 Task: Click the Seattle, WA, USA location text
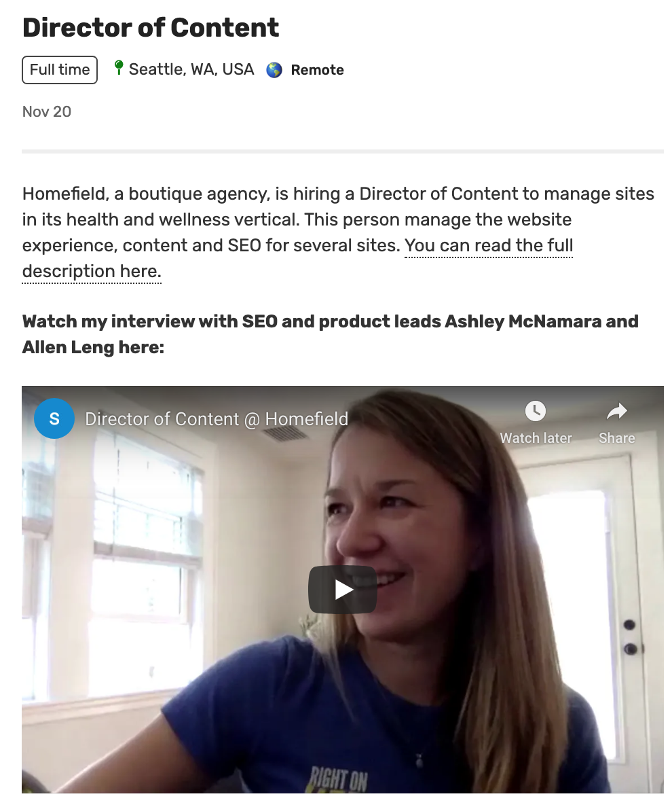(x=191, y=69)
